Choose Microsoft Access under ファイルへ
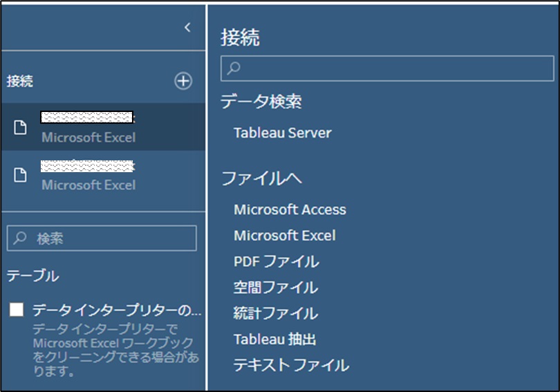The width and height of the screenshot is (560, 392). coord(290,209)
